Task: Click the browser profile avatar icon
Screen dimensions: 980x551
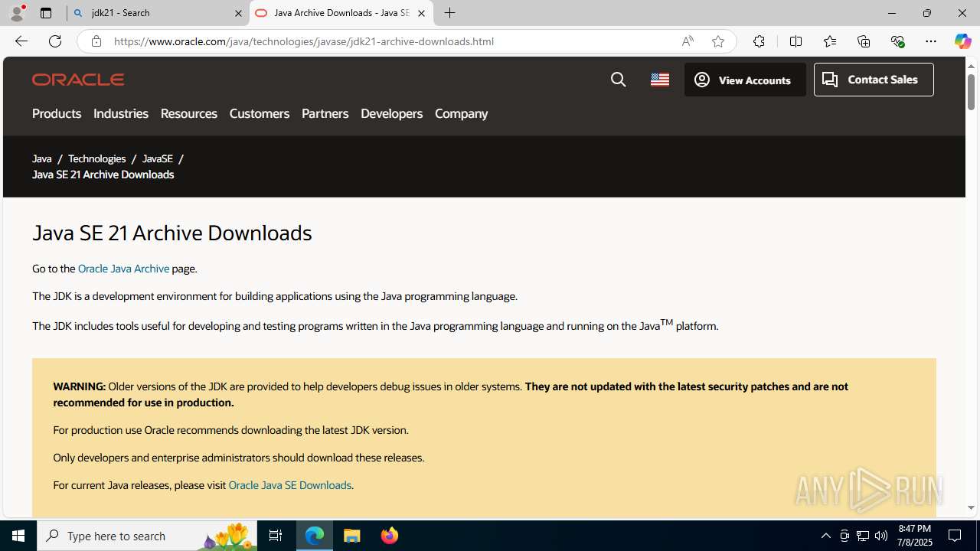Action: [17, 13]
